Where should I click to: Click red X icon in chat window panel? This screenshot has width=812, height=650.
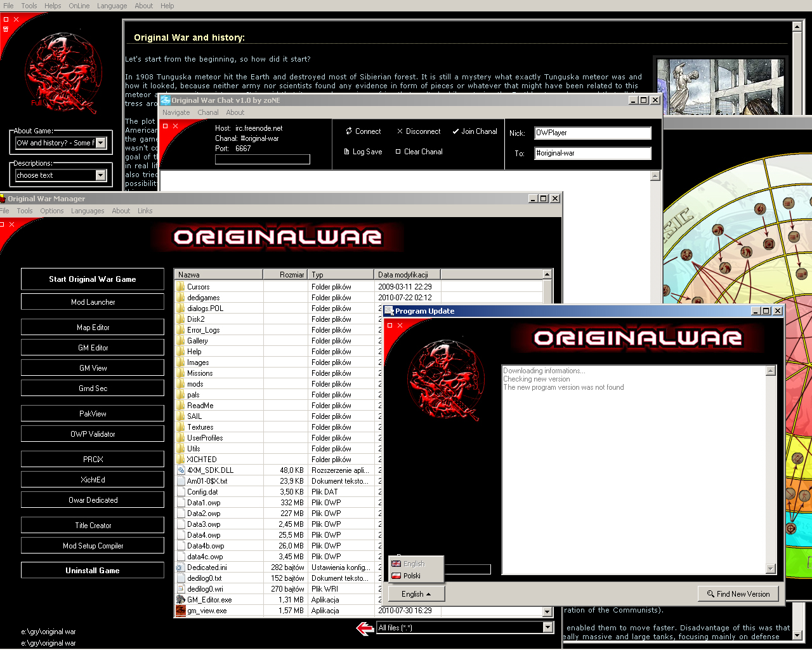tap(176, 126)
